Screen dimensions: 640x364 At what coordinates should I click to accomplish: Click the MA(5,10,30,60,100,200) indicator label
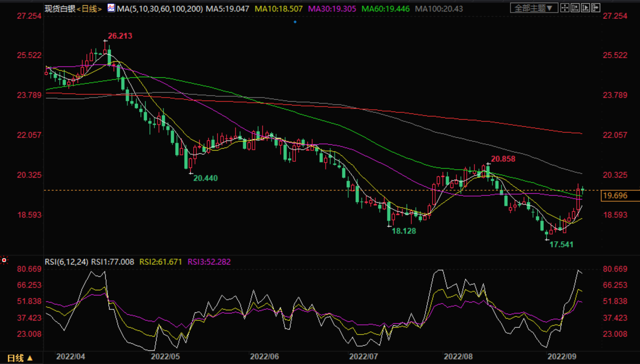click(x=160, y=9)
